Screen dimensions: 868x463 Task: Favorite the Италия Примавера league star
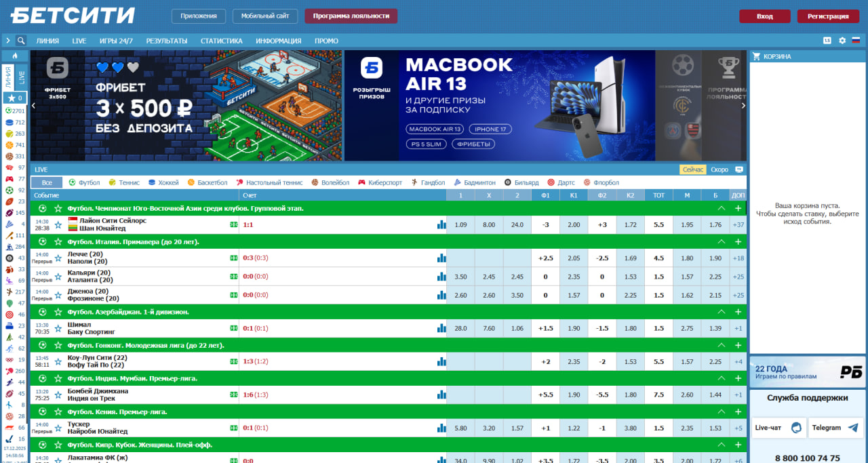[58, 241]
